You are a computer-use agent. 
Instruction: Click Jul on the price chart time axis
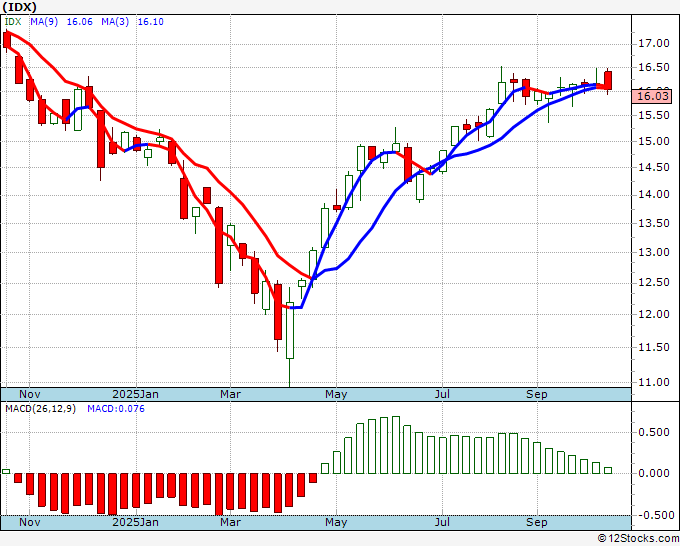442,394
